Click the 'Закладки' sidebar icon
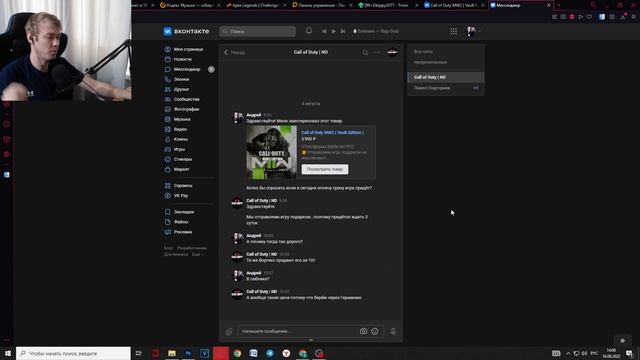This screenshot has width=640, height=360. pyautogui.click(x=167, y=212)
